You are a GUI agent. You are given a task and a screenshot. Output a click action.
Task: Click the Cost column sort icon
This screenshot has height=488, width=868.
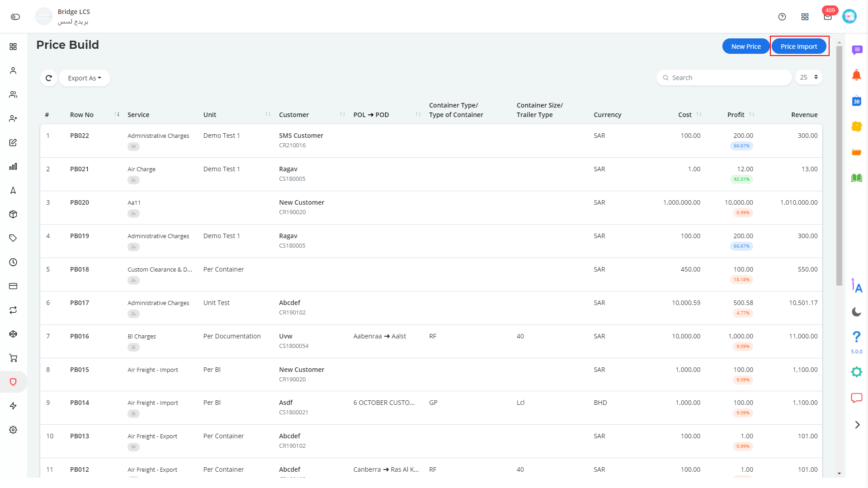coord(698,114)
